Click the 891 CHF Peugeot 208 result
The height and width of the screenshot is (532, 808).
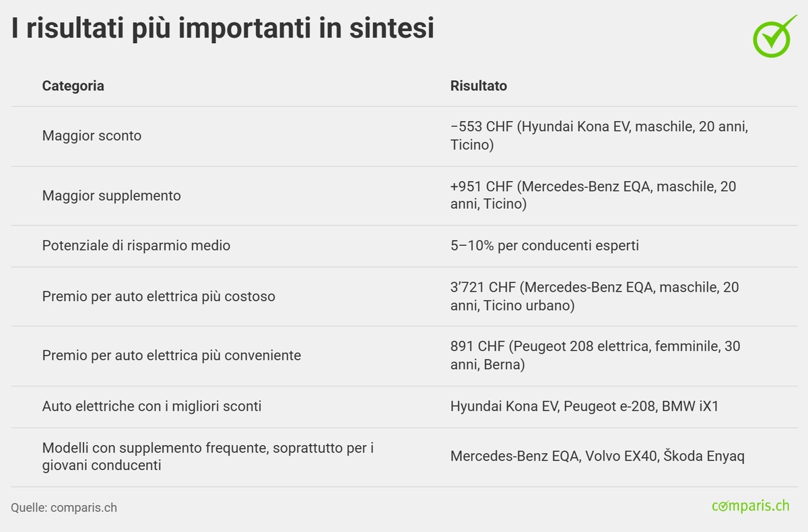click(595, 355)
